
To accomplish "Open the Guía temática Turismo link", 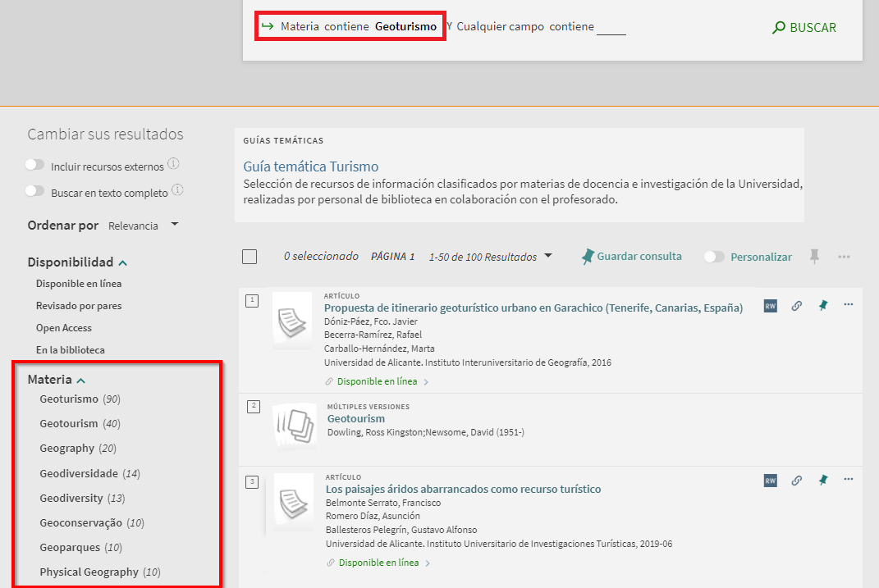I will 311,166.
